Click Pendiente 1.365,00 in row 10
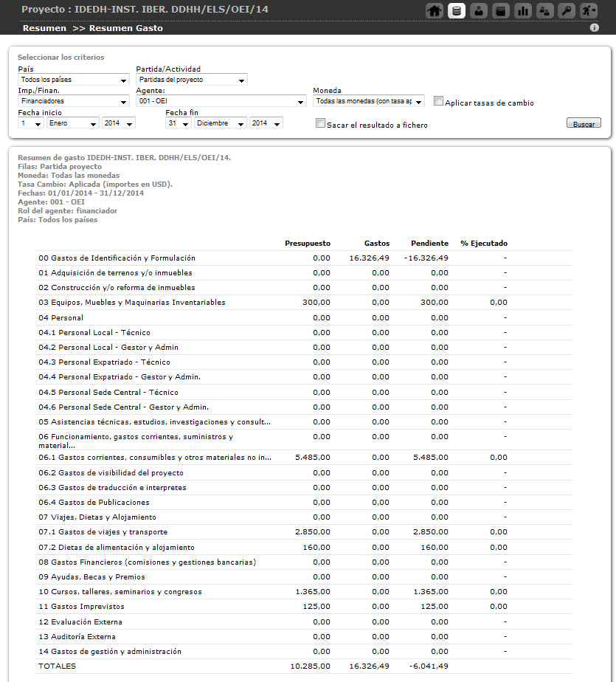 pos(431,591)
